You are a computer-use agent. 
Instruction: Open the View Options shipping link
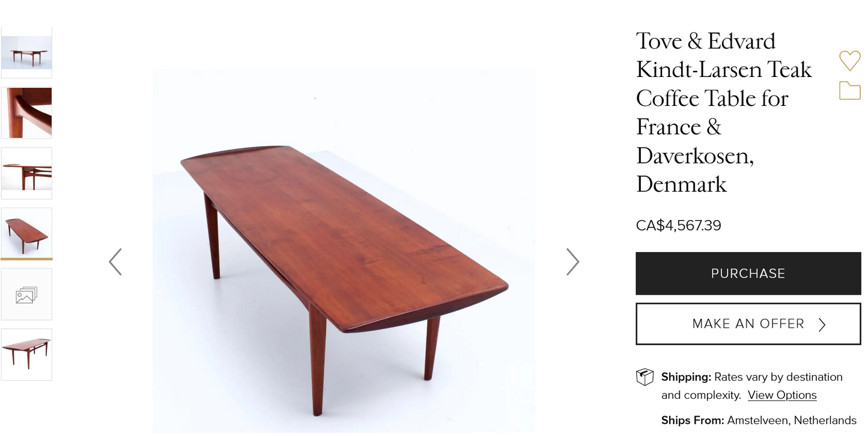pos(782,395)
